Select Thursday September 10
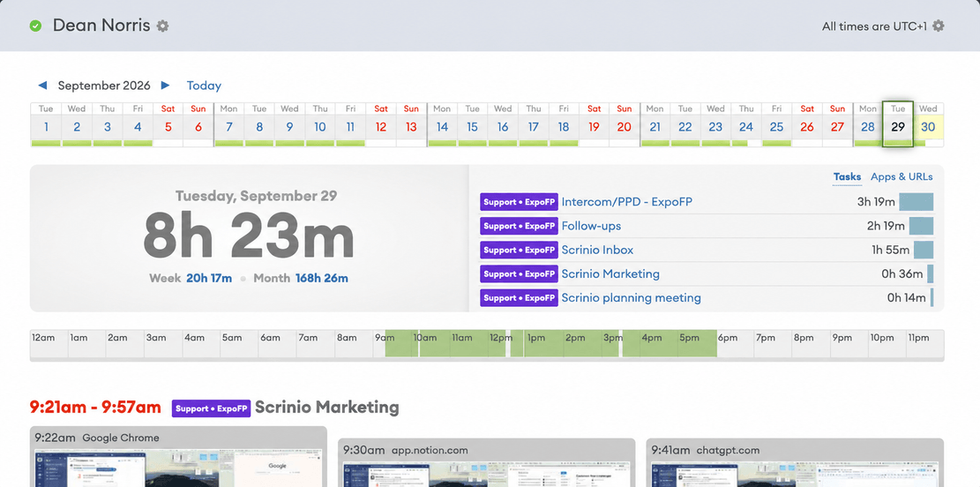 pos(320,124)
